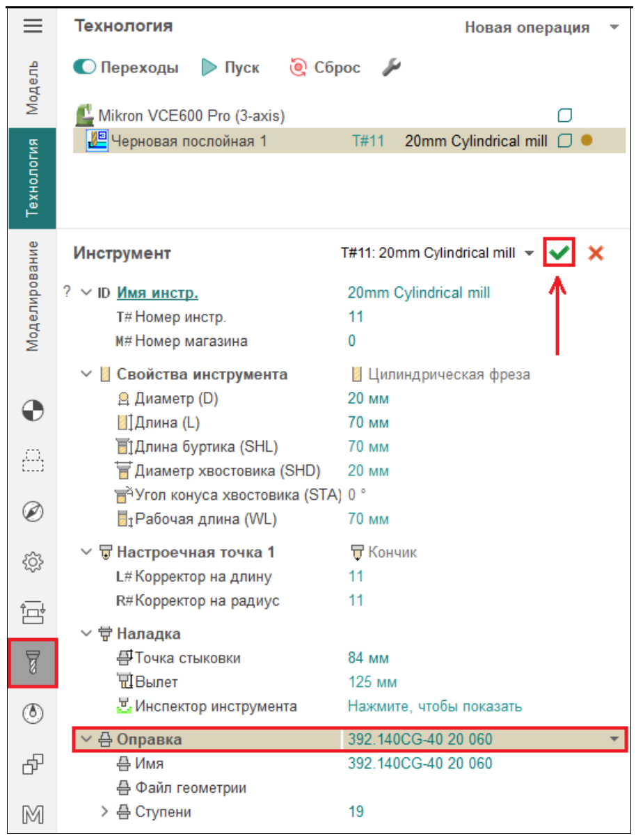Collapse the Свойства инструмента section
The image size is (636, 840).
point(86,374)
